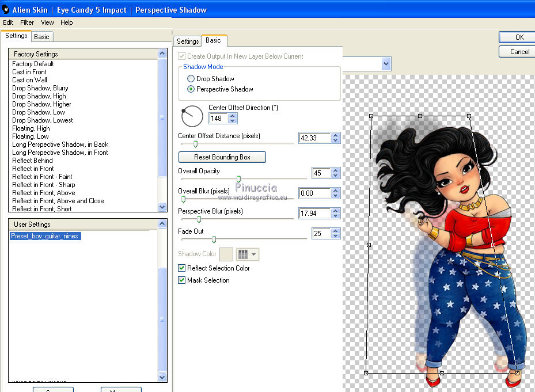
Task: Click the Center Offset Direction value field
Action: point(218,119)
